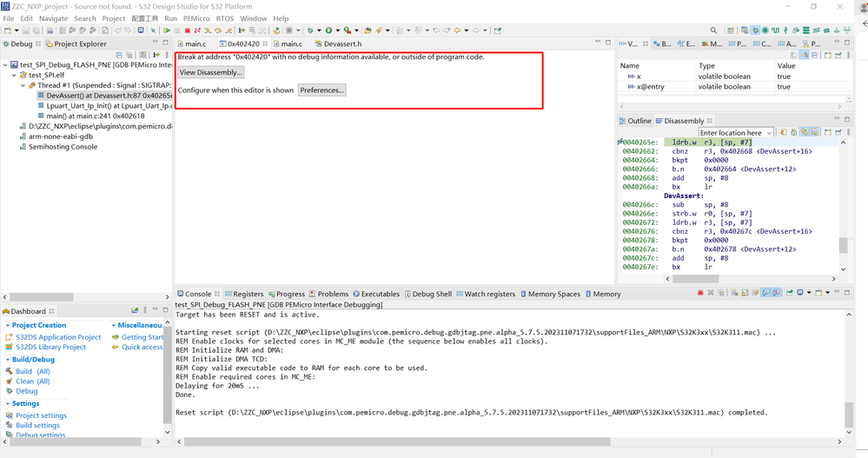Collapse the Build/Debug dashboard section
The height and width of the screenshot is (458, 868).
7,360
